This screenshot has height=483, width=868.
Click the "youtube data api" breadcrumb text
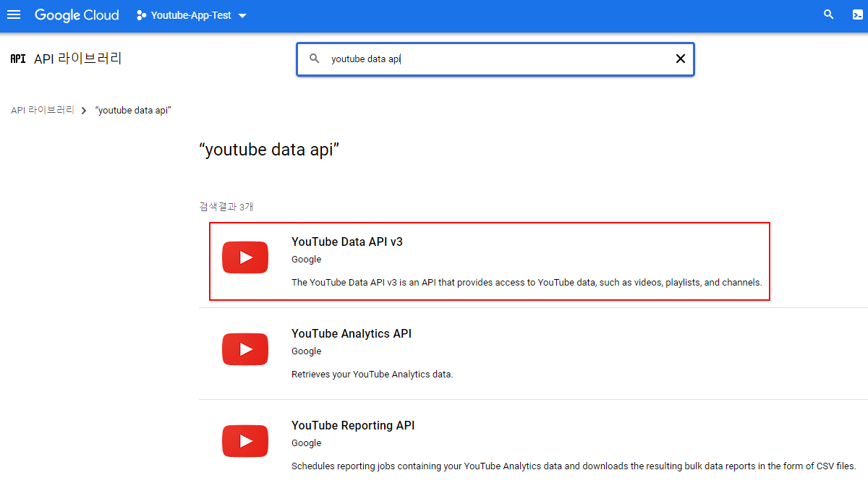pos(133,111)
